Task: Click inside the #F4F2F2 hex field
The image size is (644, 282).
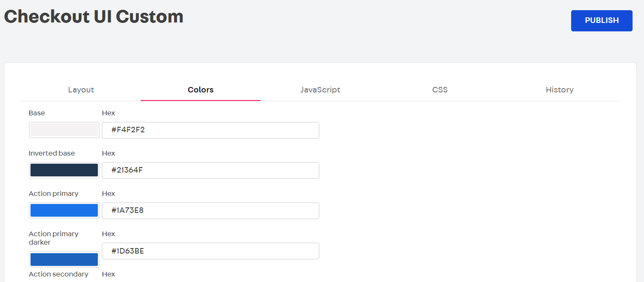Action: click(x=211, y=130)
